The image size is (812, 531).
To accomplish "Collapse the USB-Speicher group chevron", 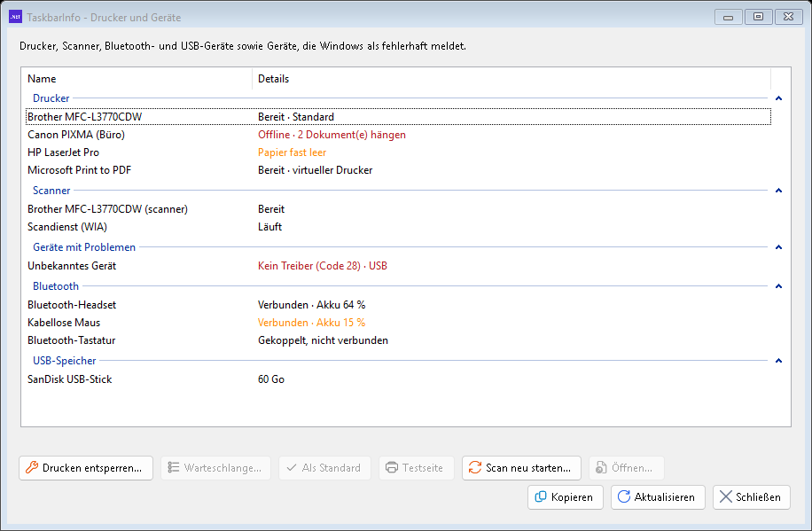I will click(x=778, y=361).
